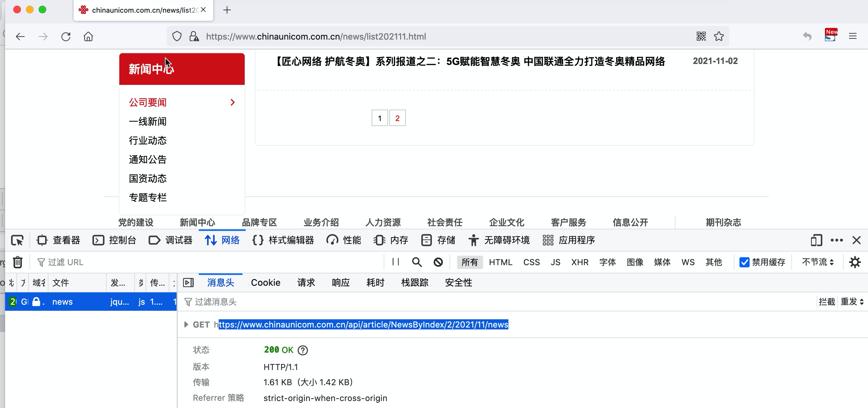Go to page 1 of news list
Image resolution: width=868 pixels, height=408 pixels.
380,118
